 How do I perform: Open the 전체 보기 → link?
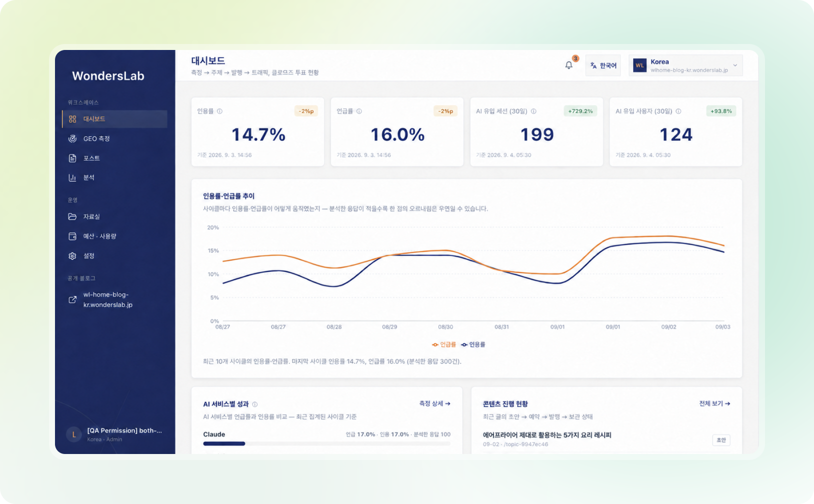tap(714, 403)
